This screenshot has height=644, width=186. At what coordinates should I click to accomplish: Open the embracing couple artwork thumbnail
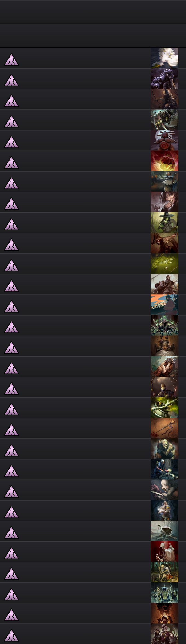[x=165, y=367]
